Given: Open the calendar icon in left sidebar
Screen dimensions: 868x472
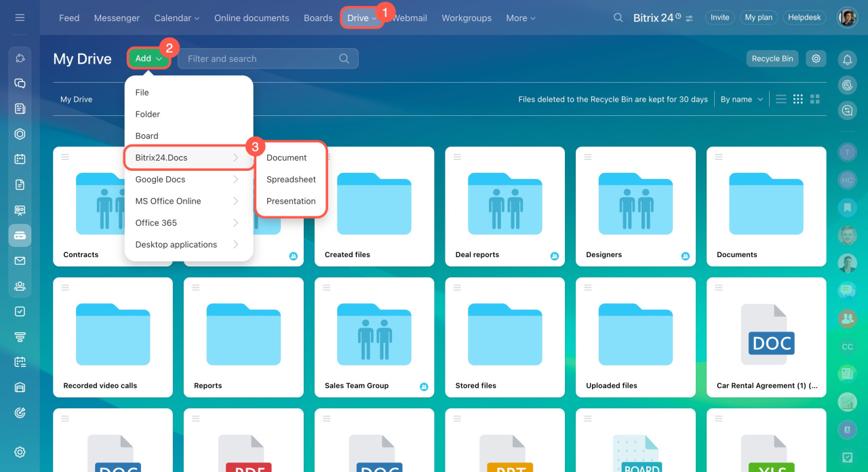Looking at the screenshot, I should [x=20, y=159].
